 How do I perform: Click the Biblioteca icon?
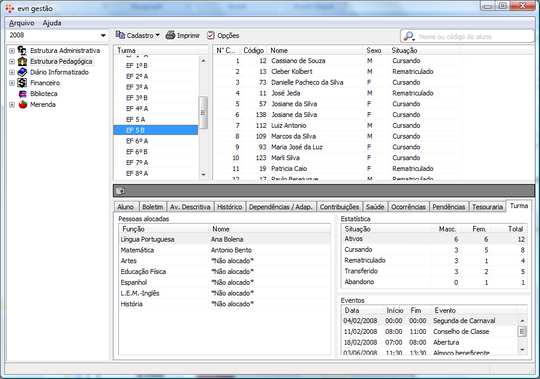coord(23,94)
